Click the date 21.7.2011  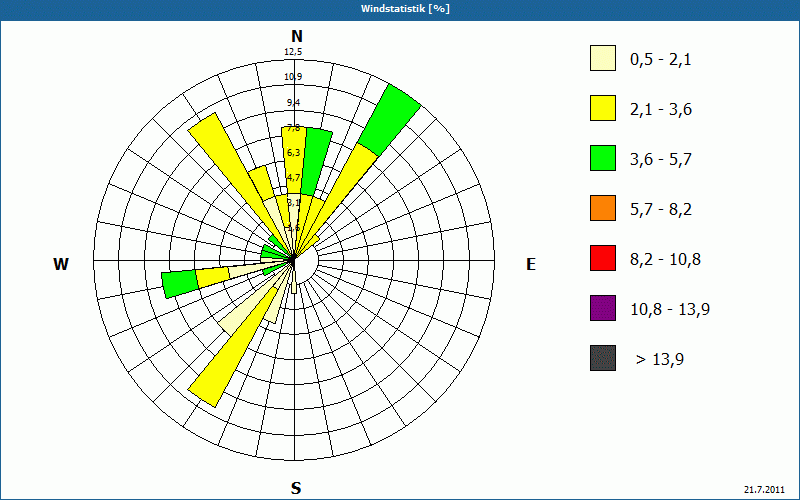[x=764, y=490]
